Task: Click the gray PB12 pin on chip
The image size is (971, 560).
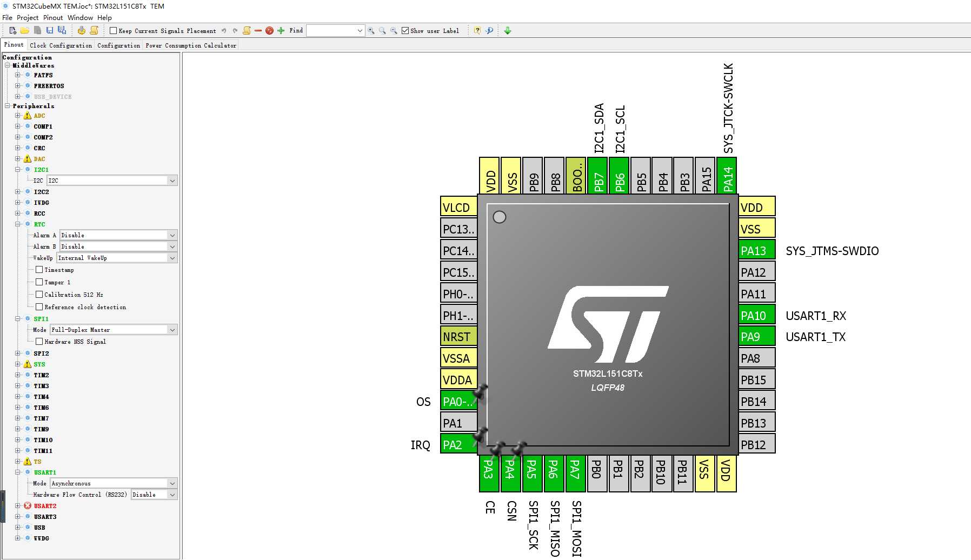Action: point(756,444)
